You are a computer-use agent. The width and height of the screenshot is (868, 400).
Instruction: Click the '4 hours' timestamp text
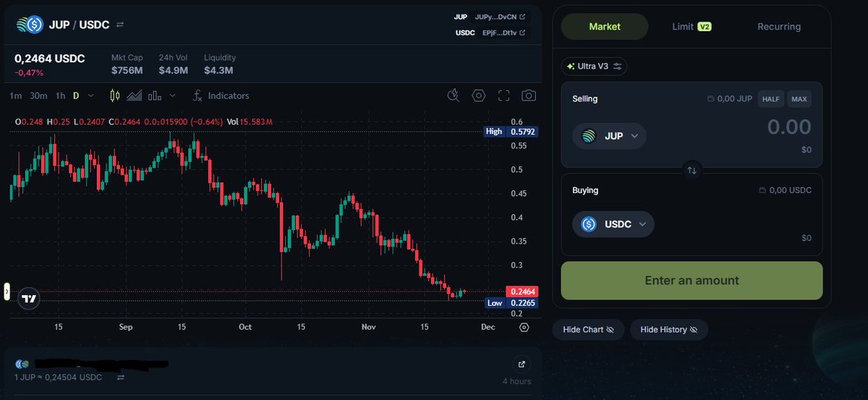(x=516, y=381)
